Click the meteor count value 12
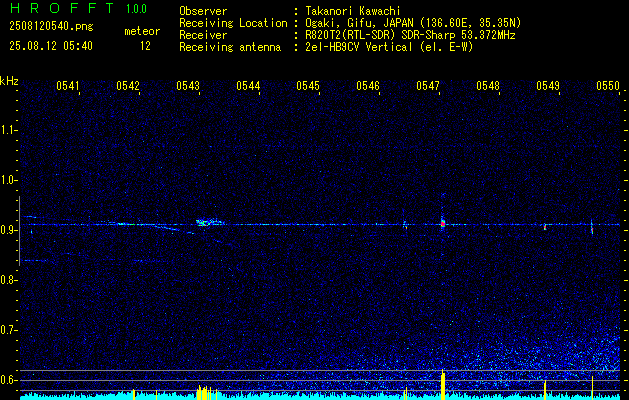 (145, 46)
